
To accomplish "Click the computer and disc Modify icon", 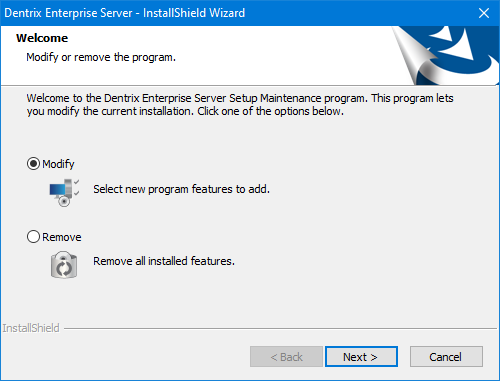I will pos(64,193).
